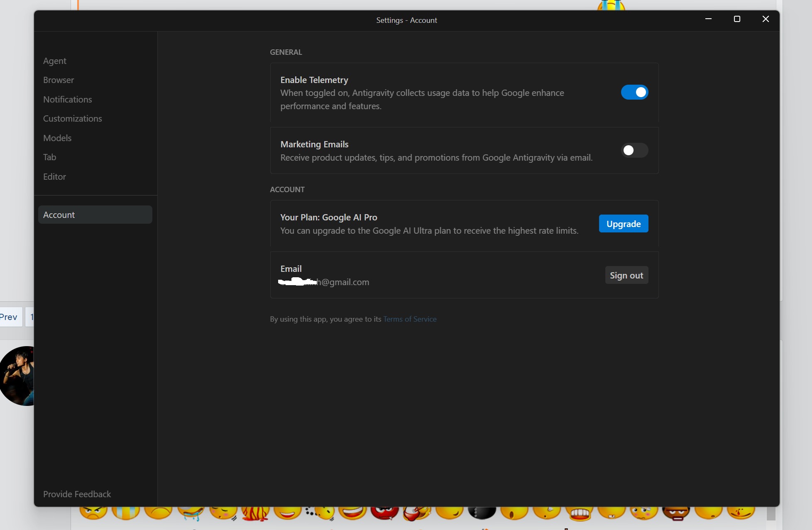Click the Upgrade plan button
Screen dimensions: 812x530
[x=624, y=224]
